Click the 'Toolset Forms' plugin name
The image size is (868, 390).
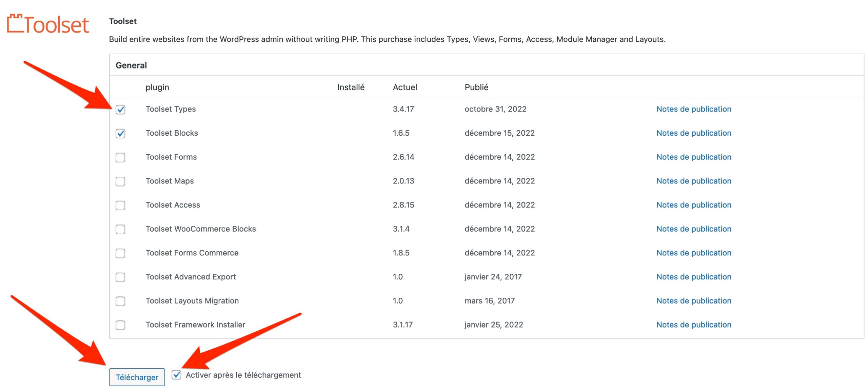point(171,157)
